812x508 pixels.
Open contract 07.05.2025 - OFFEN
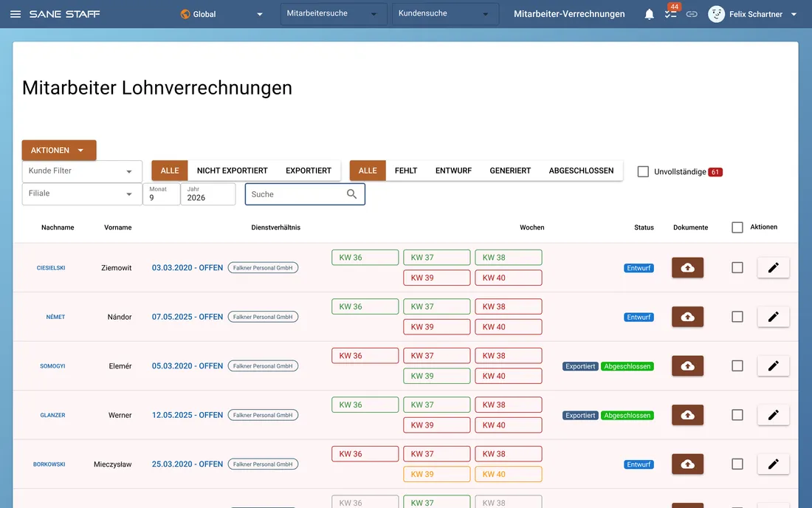[187, 317]
